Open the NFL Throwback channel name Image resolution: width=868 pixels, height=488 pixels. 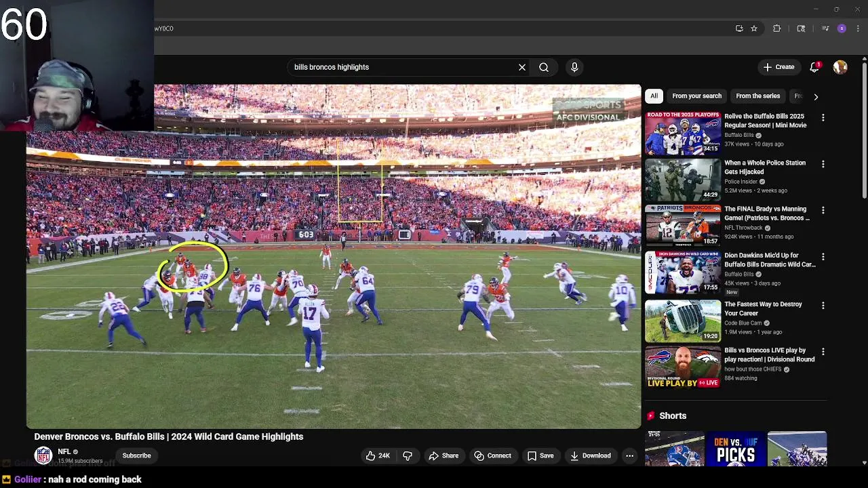[743, 228]
